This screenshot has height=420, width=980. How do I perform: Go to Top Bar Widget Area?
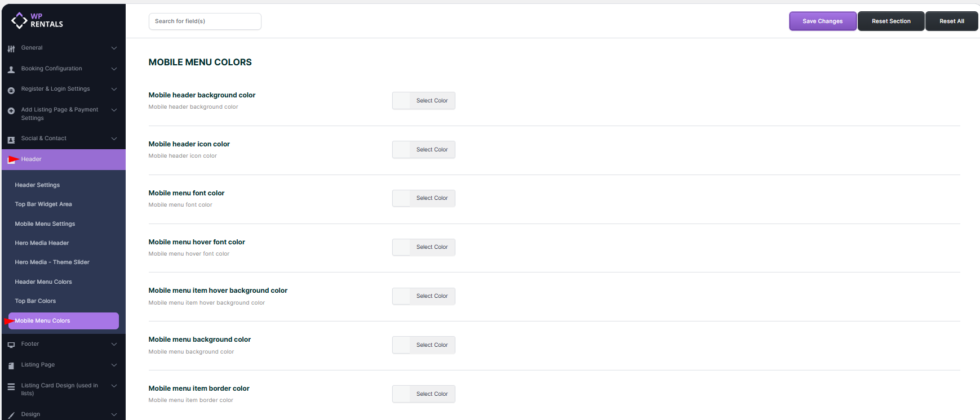(43, 204)
